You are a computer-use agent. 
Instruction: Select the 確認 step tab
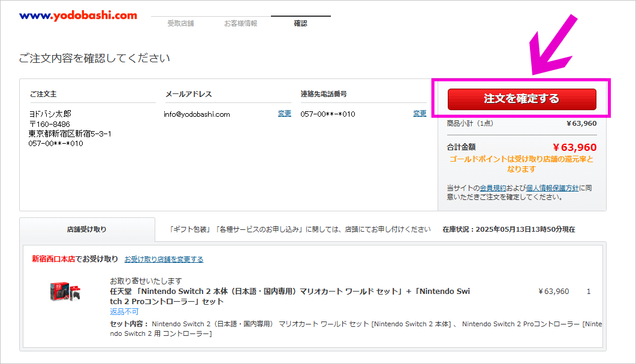300,23
